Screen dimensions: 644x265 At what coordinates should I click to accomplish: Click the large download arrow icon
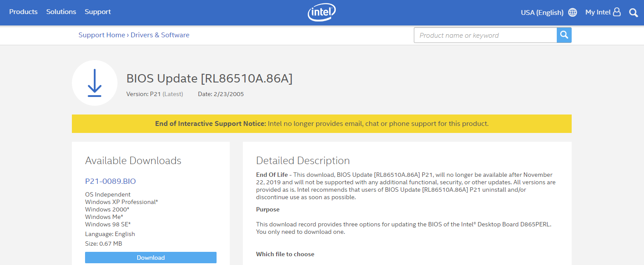point(95,83)
